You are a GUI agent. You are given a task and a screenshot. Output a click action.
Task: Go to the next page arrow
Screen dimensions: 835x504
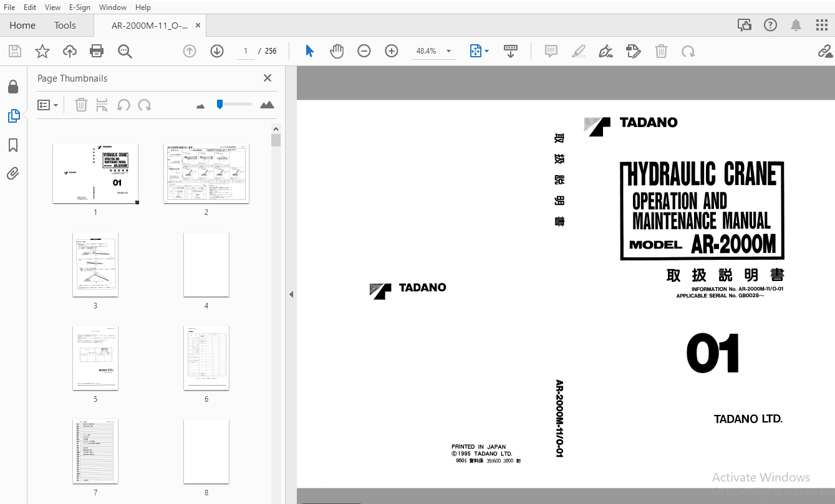tap(217, 51)
